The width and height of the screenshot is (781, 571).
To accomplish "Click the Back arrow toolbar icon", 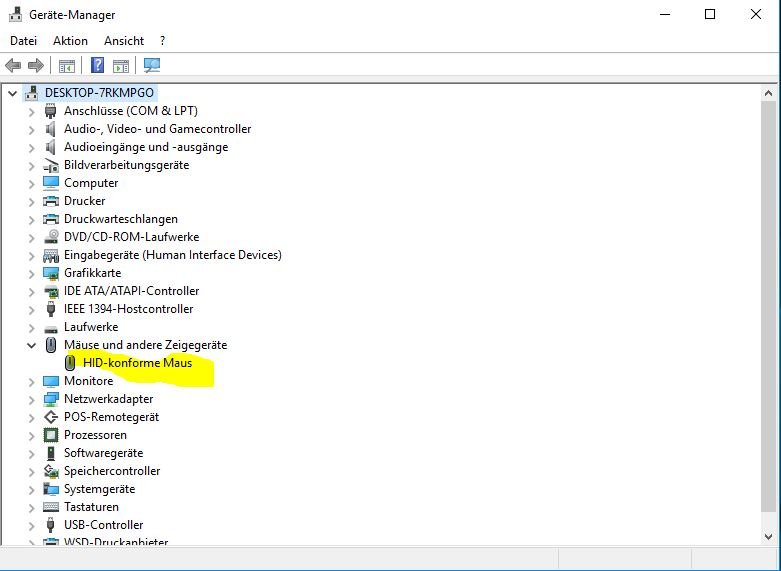I will coord(13,65).
